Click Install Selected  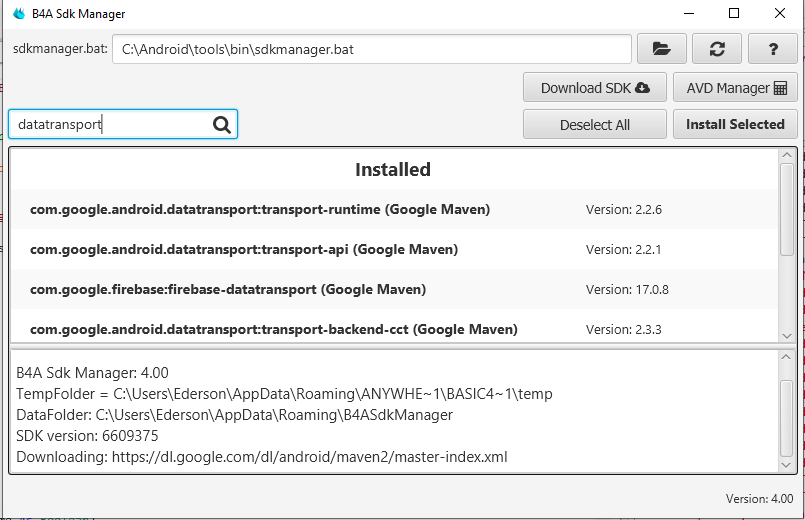[735, 124]
